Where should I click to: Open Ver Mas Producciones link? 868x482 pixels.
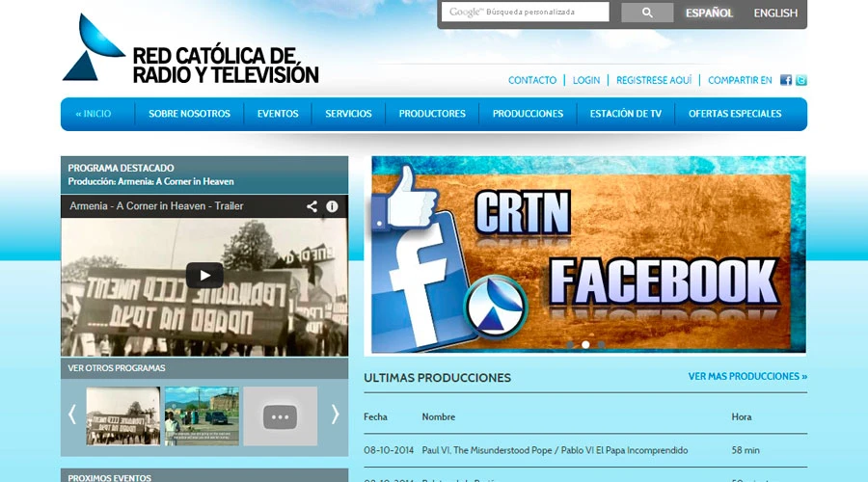(747, 376)
